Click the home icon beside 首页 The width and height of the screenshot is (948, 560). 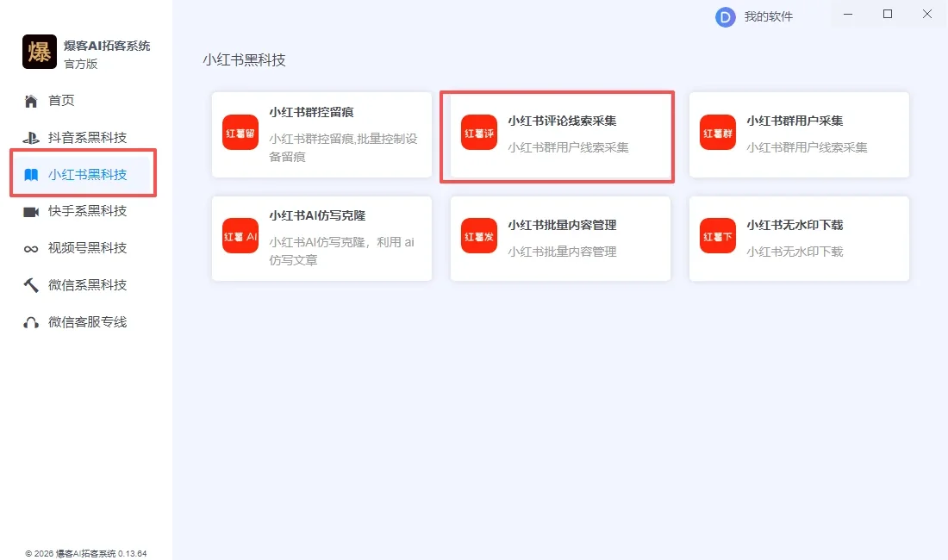(31, 101)
